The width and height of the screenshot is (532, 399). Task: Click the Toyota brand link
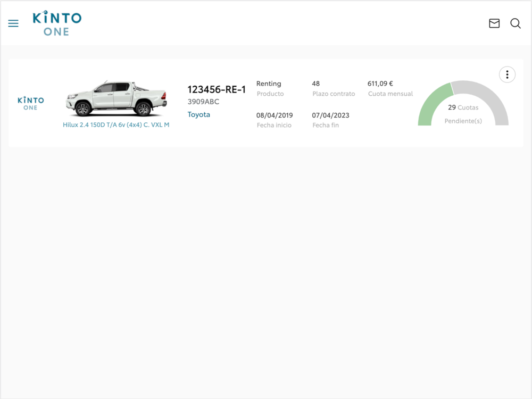(x=199, y=115)
